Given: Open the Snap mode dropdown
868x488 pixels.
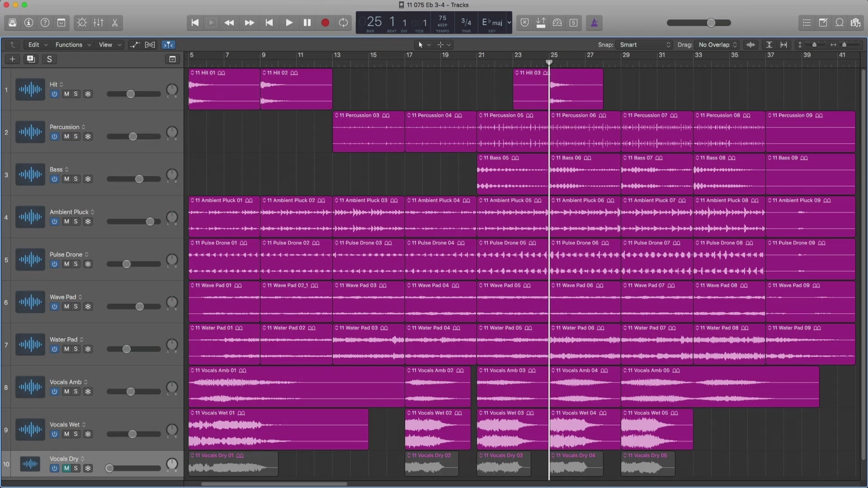Looking at the screenshot, I should 645,45.
